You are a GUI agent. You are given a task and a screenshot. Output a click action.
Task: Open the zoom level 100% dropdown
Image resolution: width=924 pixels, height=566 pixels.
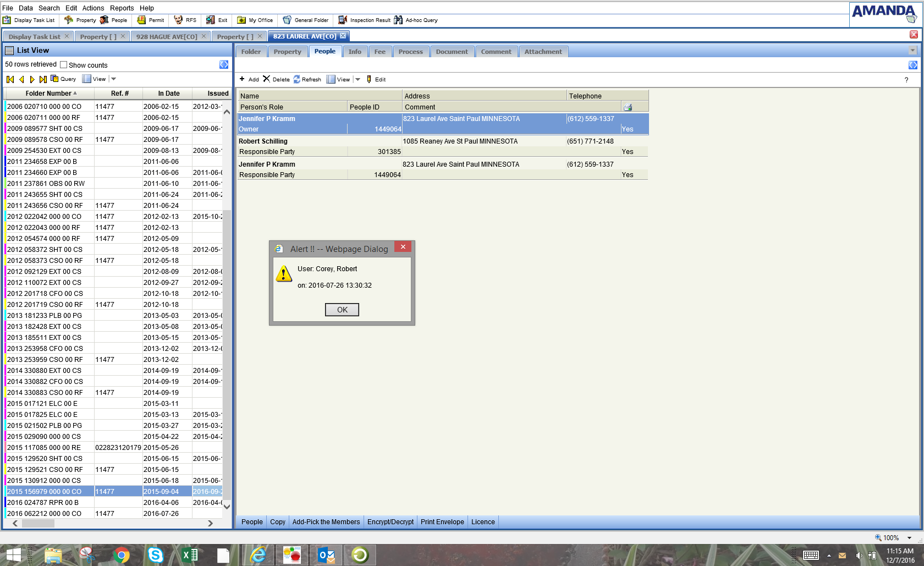click(910, 538)
